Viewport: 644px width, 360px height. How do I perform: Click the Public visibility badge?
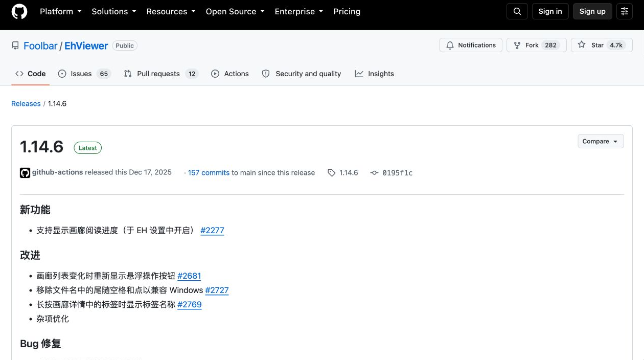point(125,46)
